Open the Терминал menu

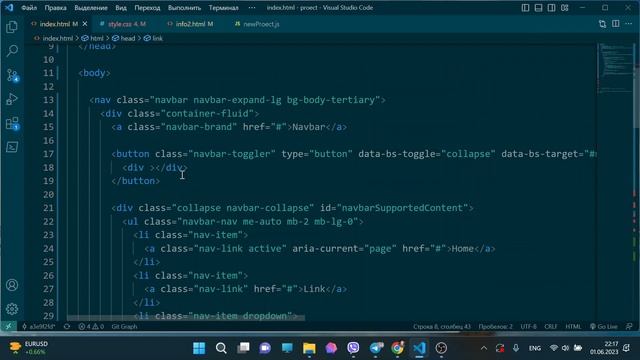[223, 8]
